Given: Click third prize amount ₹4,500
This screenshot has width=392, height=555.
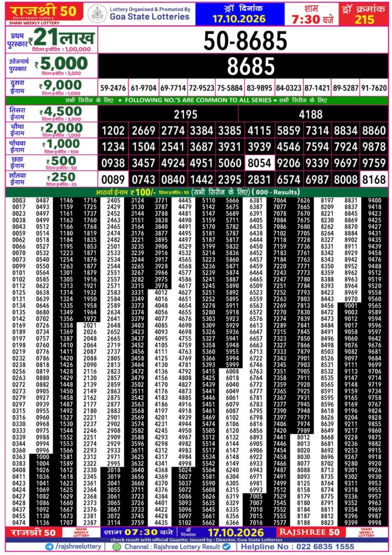Looking at the screenshot, I should pos(61,111).
